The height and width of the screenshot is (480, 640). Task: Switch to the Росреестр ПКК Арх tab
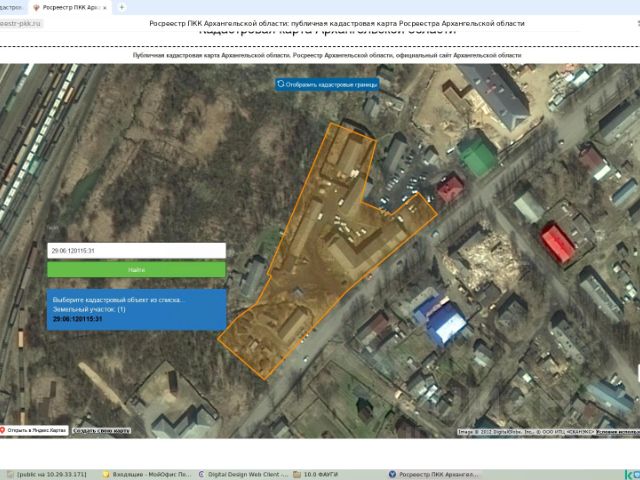click(x=70, y=7)
